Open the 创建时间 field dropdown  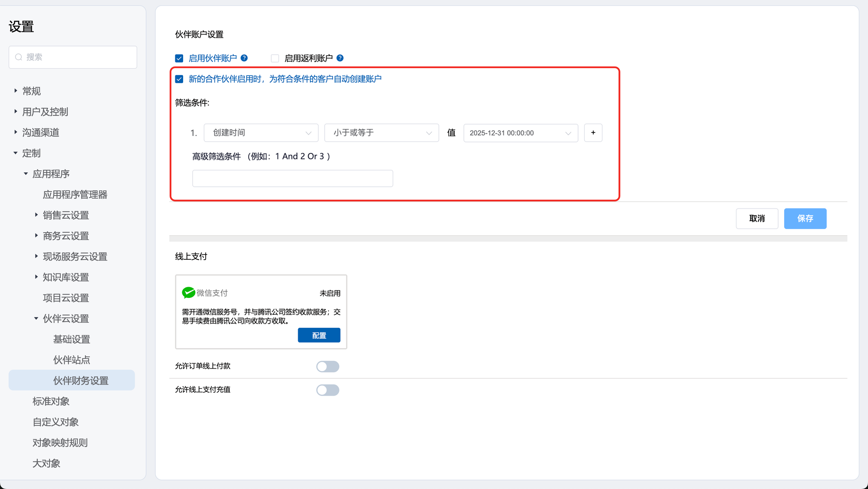(261, 133)
